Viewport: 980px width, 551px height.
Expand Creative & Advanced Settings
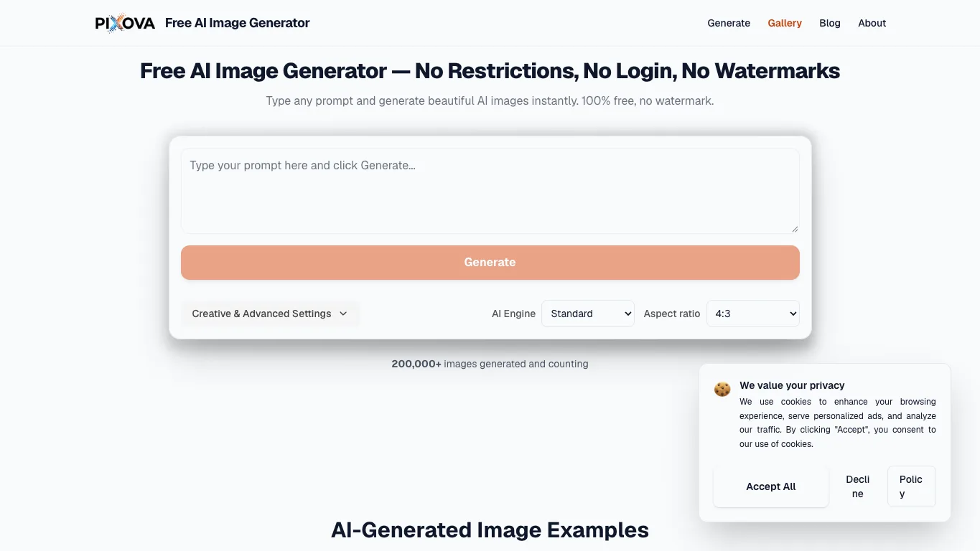pos(270,314)
